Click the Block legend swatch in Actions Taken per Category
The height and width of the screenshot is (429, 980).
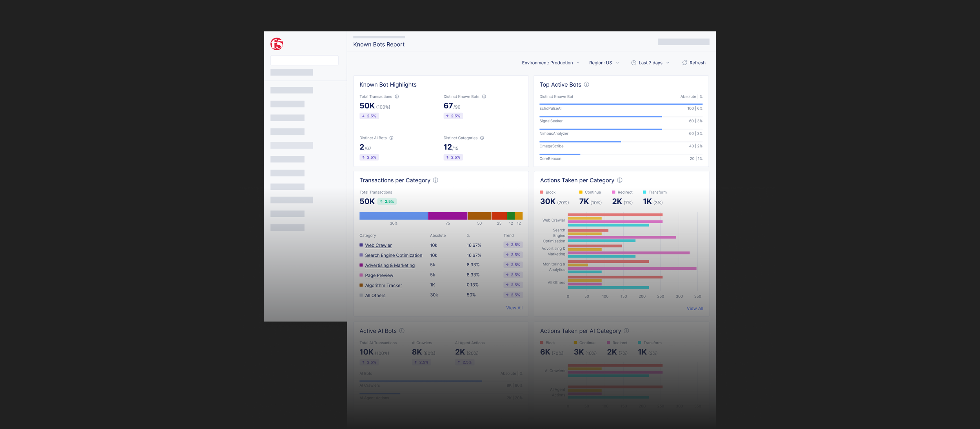tap(542, 192)
